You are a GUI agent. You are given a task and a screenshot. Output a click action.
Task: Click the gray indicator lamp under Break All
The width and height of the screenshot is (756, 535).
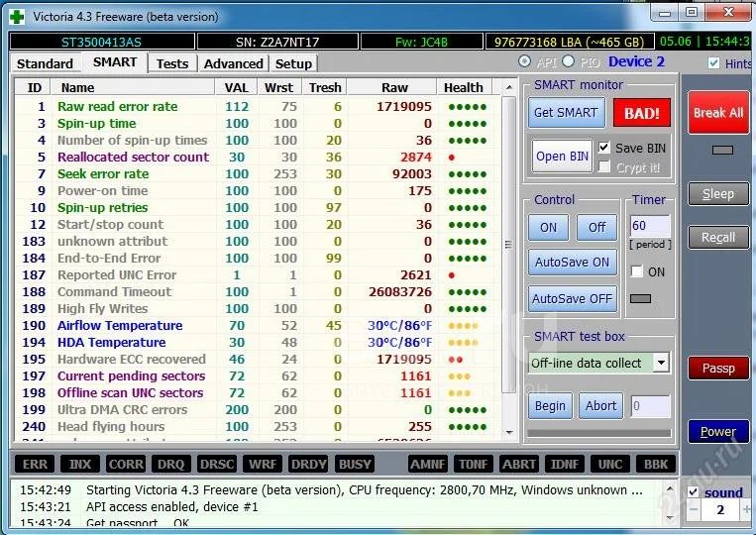722,150
